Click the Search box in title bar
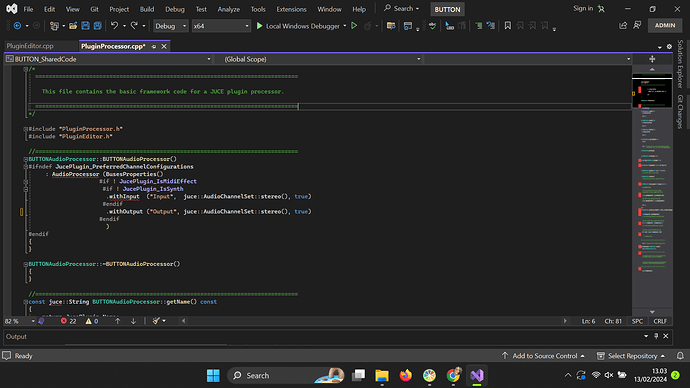690x388 pixels. (x=401, y=8)
